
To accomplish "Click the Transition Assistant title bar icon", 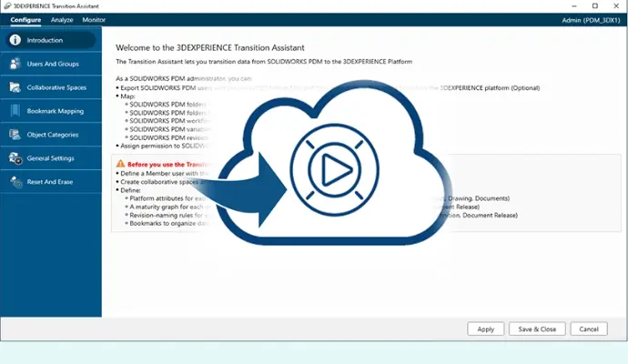I will click(x=7, y=6).
